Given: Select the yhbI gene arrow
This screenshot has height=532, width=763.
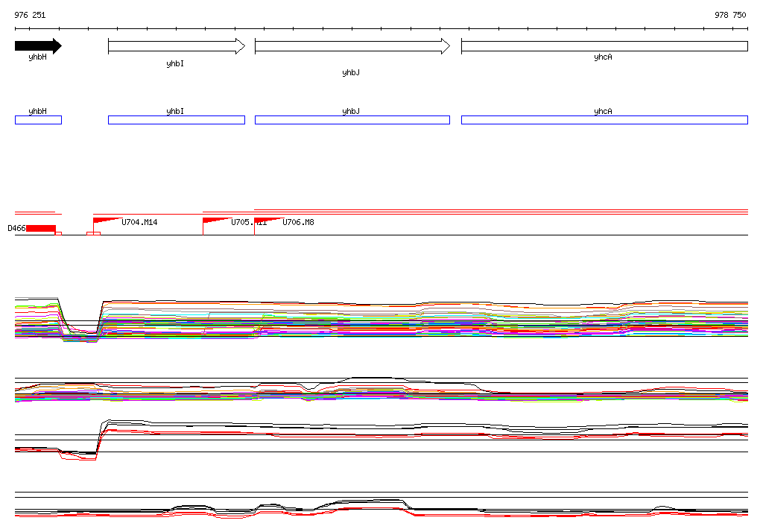Looking at the screenshot, I should (177, 46).
